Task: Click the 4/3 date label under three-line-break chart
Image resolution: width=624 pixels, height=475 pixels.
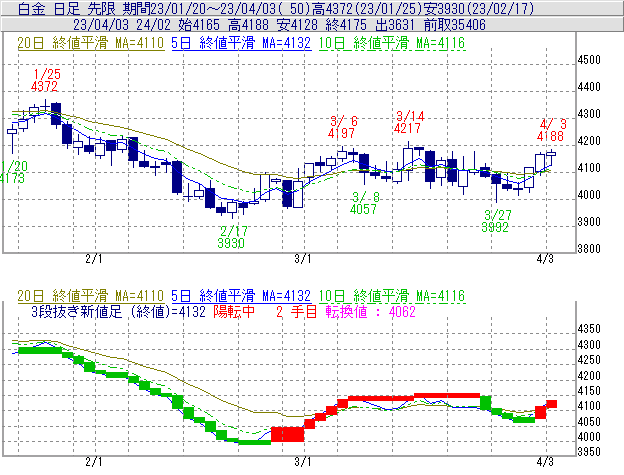Action: point(545,462)
